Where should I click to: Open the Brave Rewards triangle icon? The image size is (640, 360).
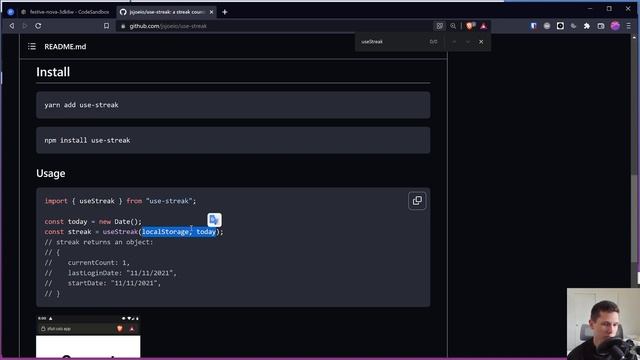[484, 26]
